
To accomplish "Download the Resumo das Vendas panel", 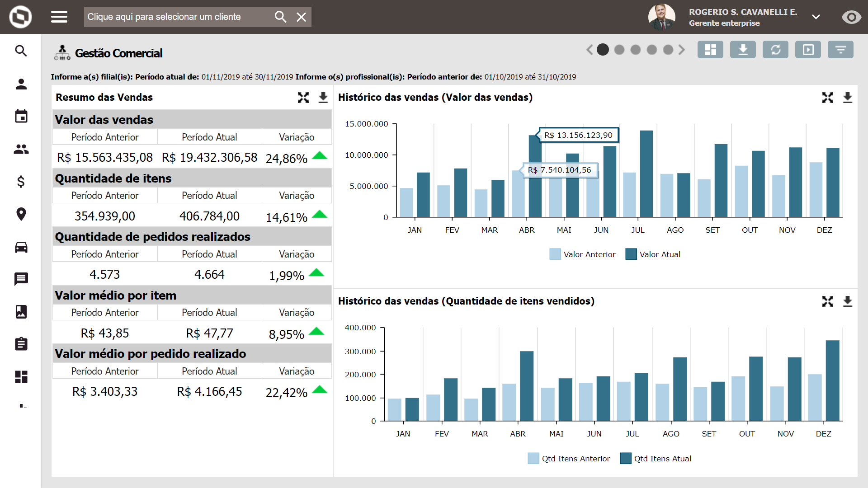I will [323, 98].
